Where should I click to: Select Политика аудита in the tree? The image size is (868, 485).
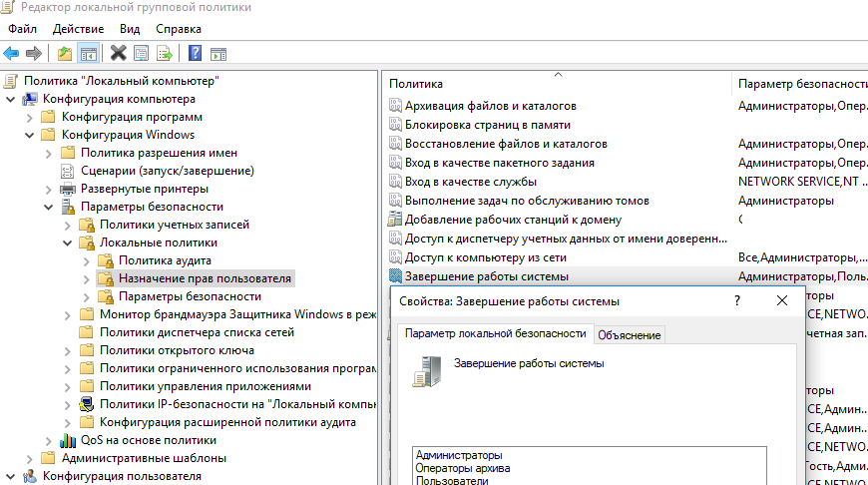[x=165, y=260]
